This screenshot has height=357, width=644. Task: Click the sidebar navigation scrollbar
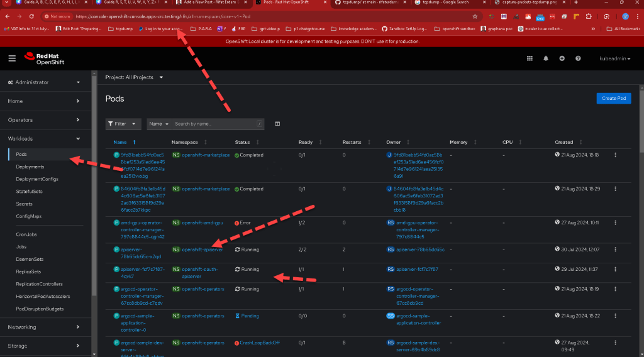click(x=94, y=185)
